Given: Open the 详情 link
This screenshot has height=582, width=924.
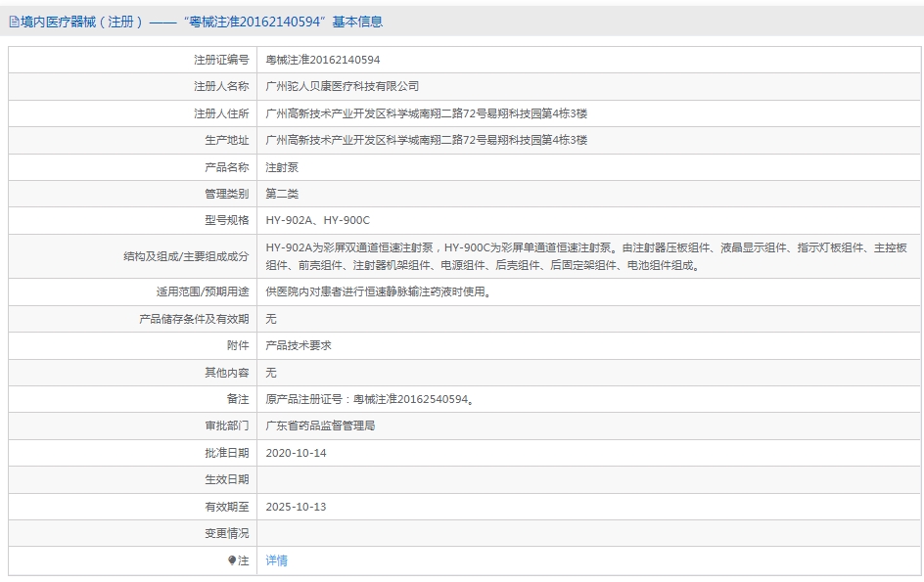Looking at the screenshot, I should (276, 560).
